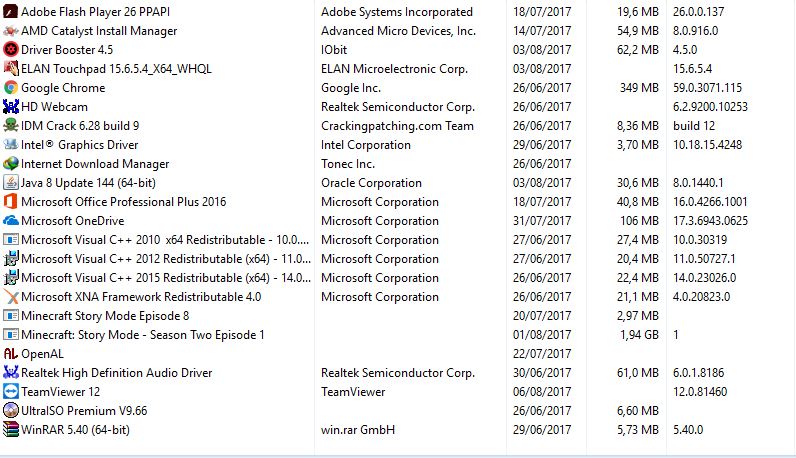This screenshot has width=796, height=458.
Task: Click the Visual C++ 2015 Redistributable icon
Action: (x=11, y=278)
